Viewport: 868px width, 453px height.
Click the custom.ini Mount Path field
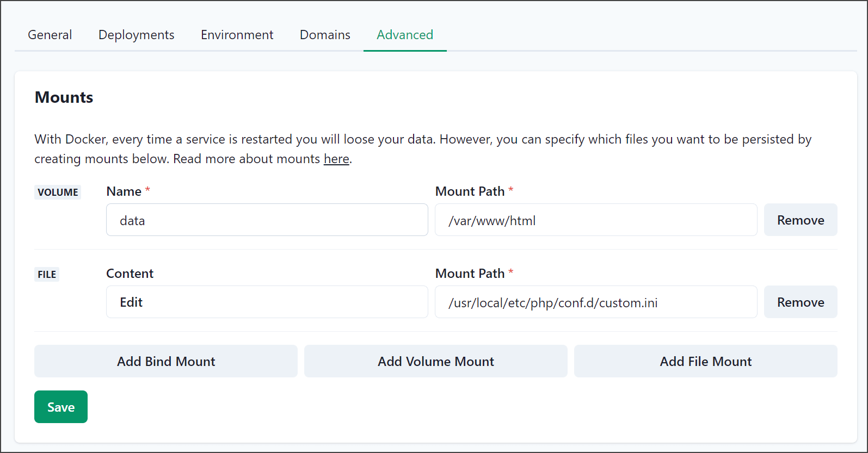596,302
